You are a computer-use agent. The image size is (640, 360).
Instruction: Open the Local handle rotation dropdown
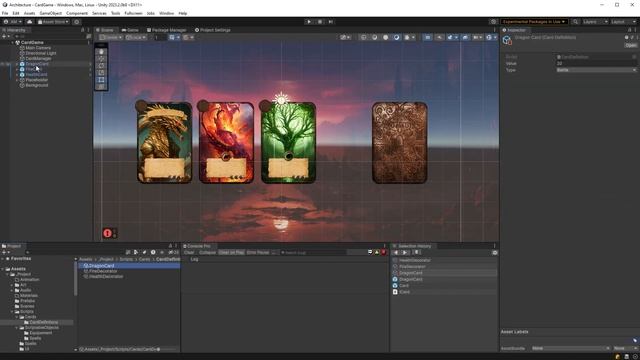pos(136,37)
